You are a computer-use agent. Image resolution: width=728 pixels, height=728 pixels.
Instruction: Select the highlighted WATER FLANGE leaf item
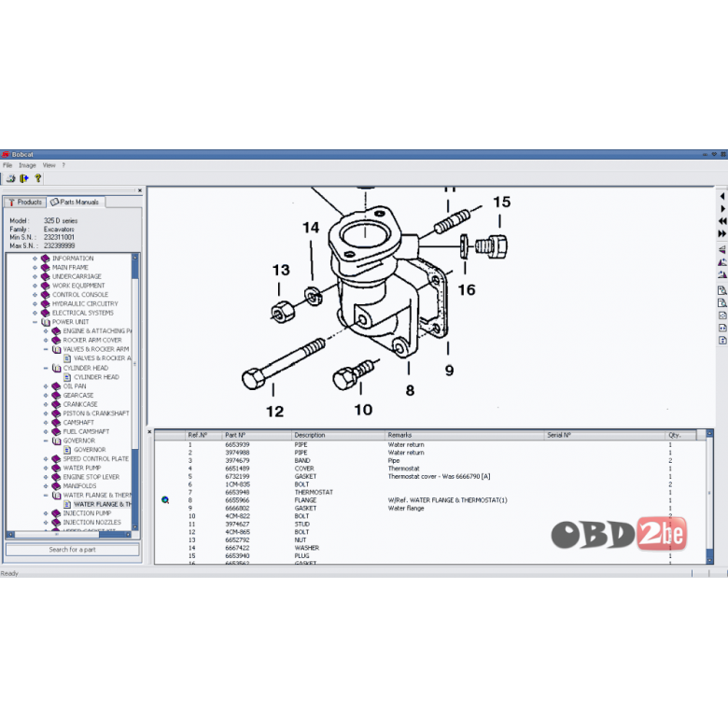click(x=102, y=504)
